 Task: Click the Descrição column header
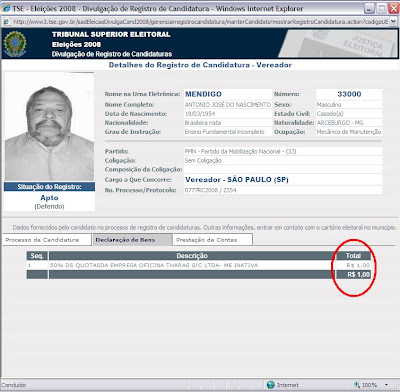[x=192, y=256]
